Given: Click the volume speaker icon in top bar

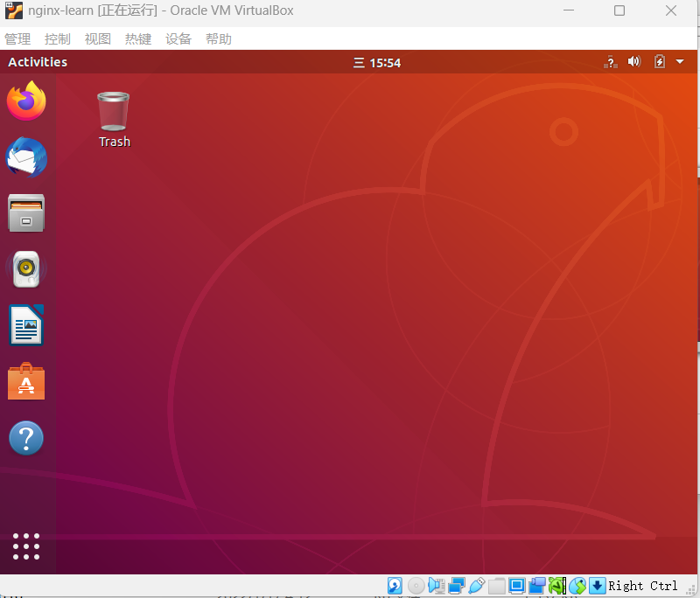Looking at the screenshot, I should click(x=634, y=61).
